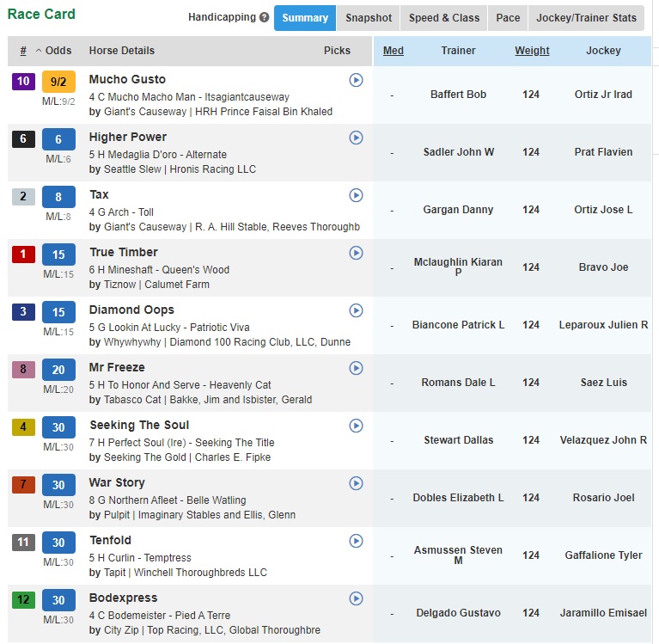Viewport: 659px width, 644px height.
Task: Click orange number 7 saddle cloth badge
Action: point(23,485)
